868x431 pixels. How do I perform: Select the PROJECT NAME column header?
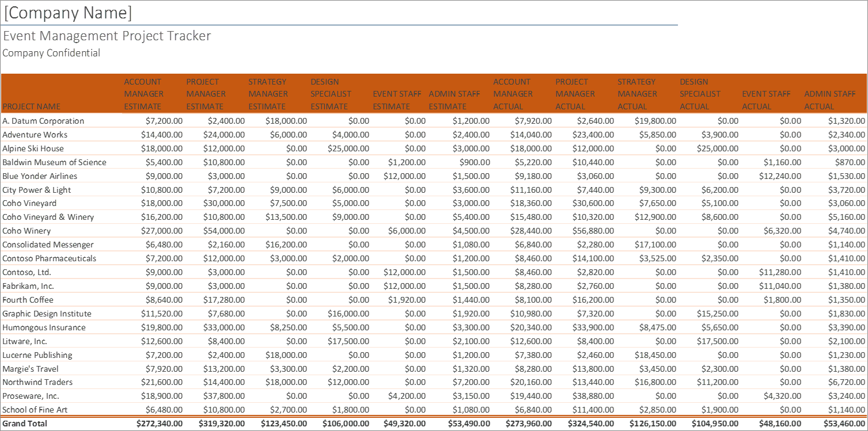31,106
